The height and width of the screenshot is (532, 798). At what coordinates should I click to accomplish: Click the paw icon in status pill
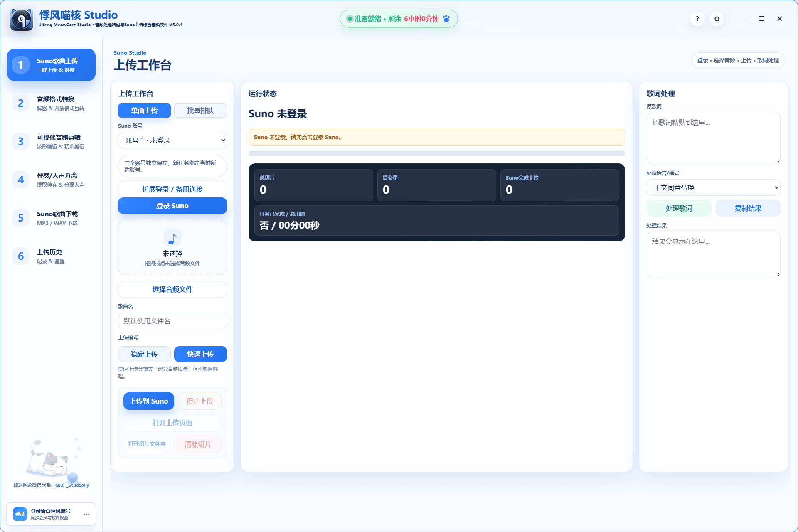pyautogui.click(x=446, y=19)
